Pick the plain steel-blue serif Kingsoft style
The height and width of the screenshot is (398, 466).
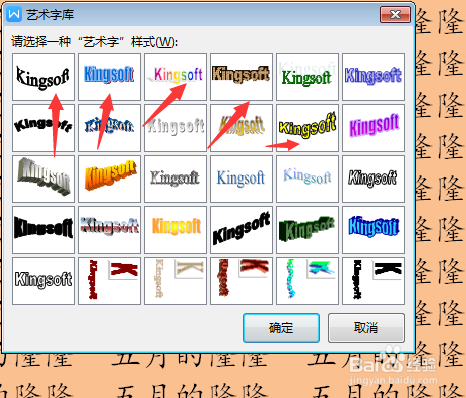[x=241, y=179]
